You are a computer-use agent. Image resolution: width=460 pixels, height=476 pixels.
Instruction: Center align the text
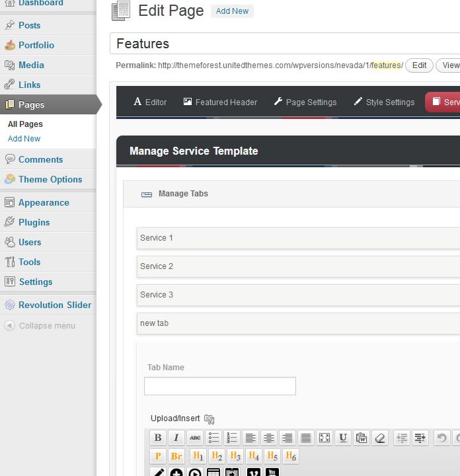point(268,438)
